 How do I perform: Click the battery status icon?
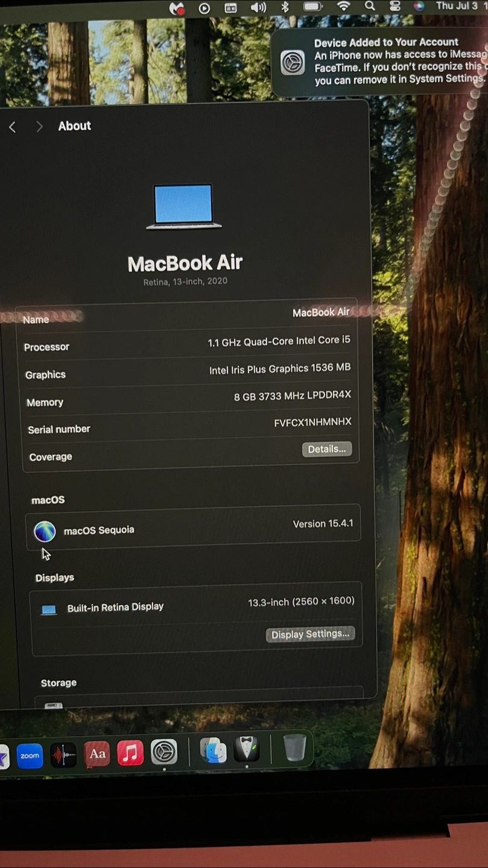click(312, 7)
